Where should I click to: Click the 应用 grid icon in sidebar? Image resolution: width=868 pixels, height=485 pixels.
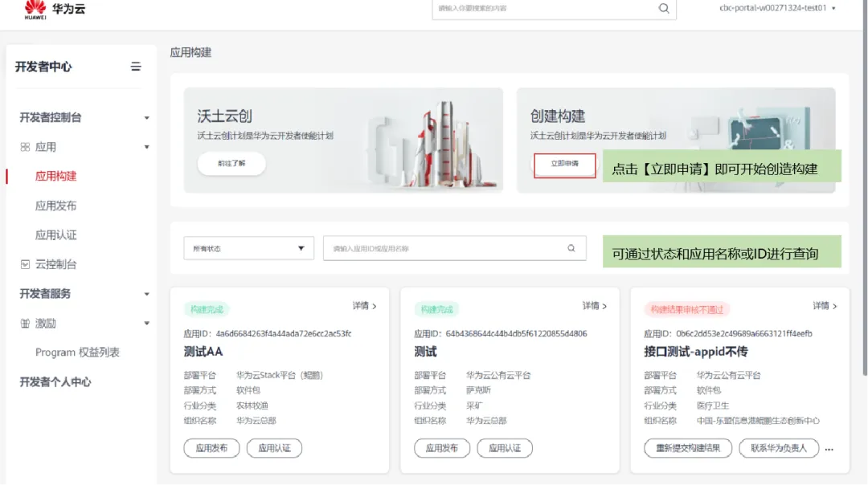coord(25,147)
